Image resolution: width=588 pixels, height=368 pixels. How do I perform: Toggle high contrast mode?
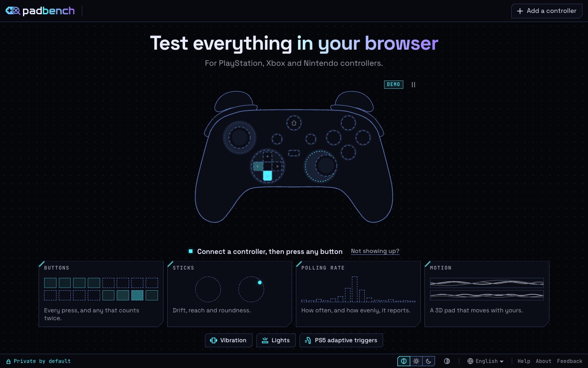tap(447, 361)
